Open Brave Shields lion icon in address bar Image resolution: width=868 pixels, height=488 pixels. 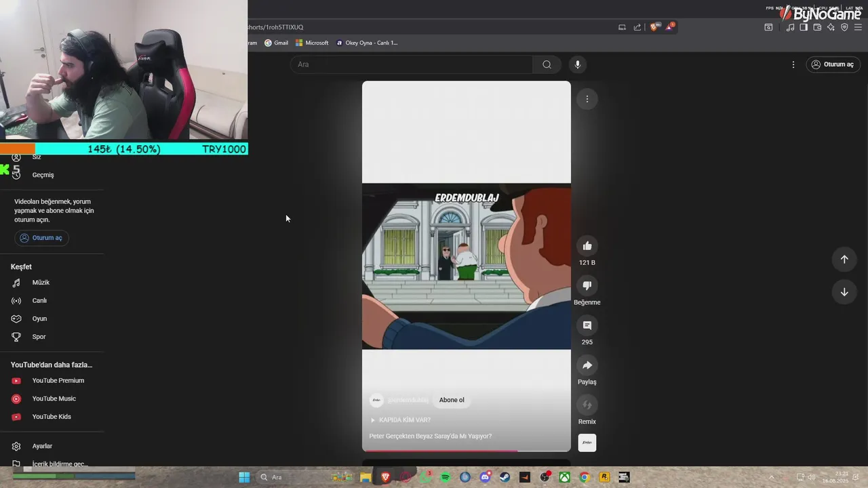[x=654, y=27]
